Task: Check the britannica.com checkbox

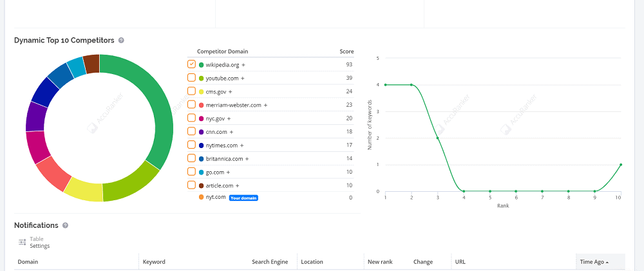Action: [191, 158]
